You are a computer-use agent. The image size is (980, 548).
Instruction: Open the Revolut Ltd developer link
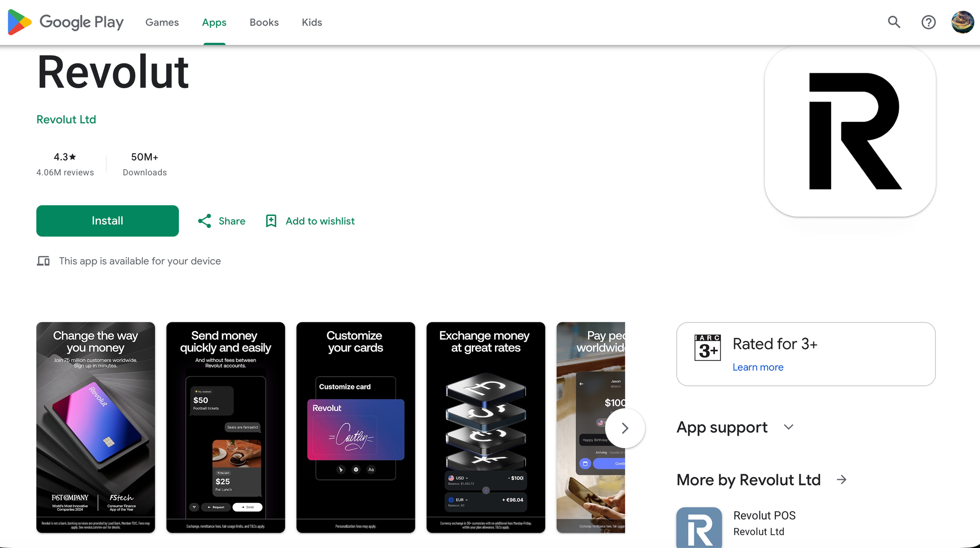(x=66, y=119)
